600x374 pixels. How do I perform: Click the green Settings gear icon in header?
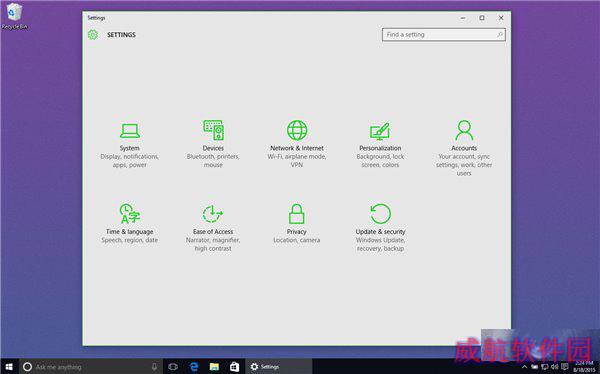[93, 34]
